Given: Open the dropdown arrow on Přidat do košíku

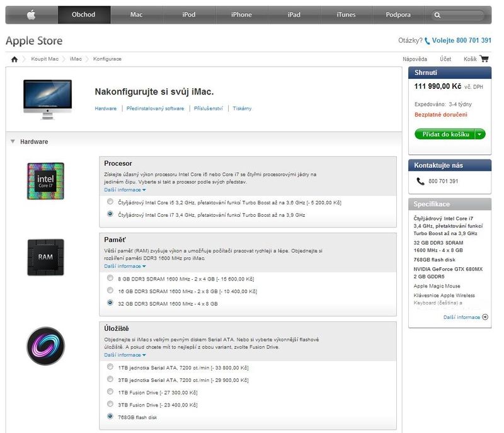Looking at the screenshot, I should pyautogui.click(x=480, y=134).
